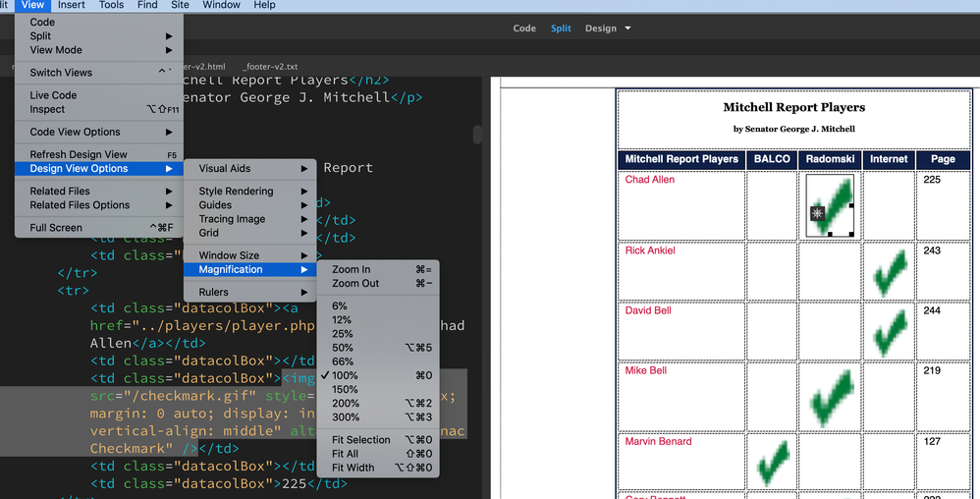The height and width of the screenshot is (499, 980).
Task: Switch to Split view button
Action: click(561, 28)
